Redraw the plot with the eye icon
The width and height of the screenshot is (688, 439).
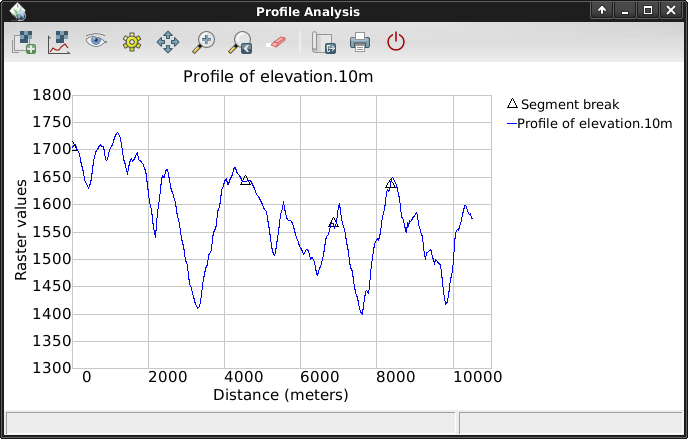96,42
